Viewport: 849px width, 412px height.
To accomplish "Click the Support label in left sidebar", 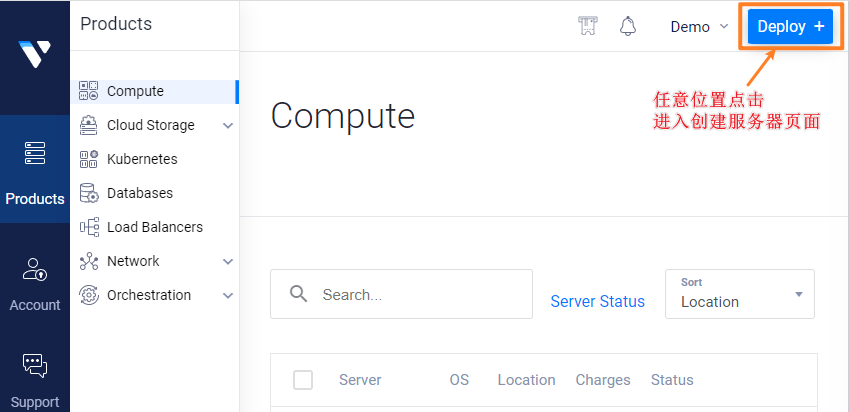I will pos(35,402).
